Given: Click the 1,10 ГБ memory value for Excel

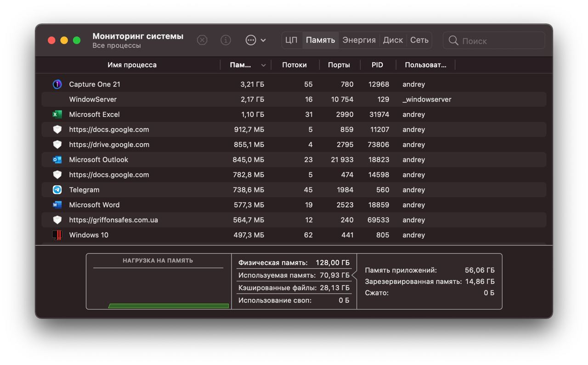Looking at the screenshot, I should (x=253, y=114).
